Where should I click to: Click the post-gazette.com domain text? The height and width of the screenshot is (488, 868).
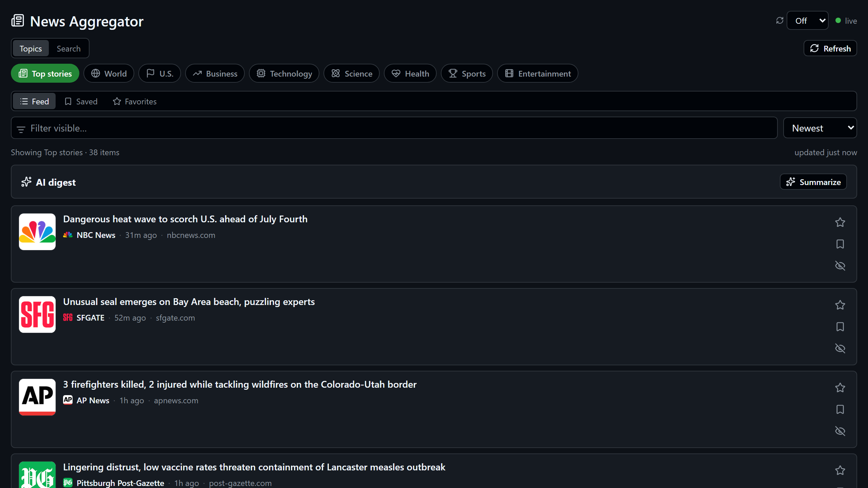240,483
